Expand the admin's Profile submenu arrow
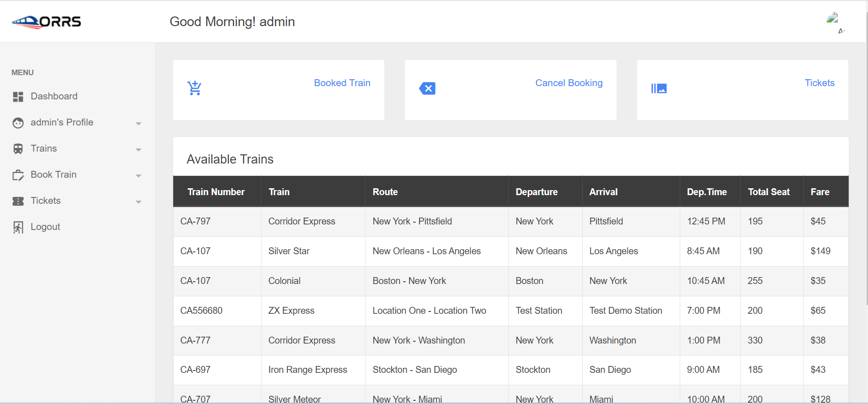Viewport: 868px width, 404px height. [x=138, y=124]
